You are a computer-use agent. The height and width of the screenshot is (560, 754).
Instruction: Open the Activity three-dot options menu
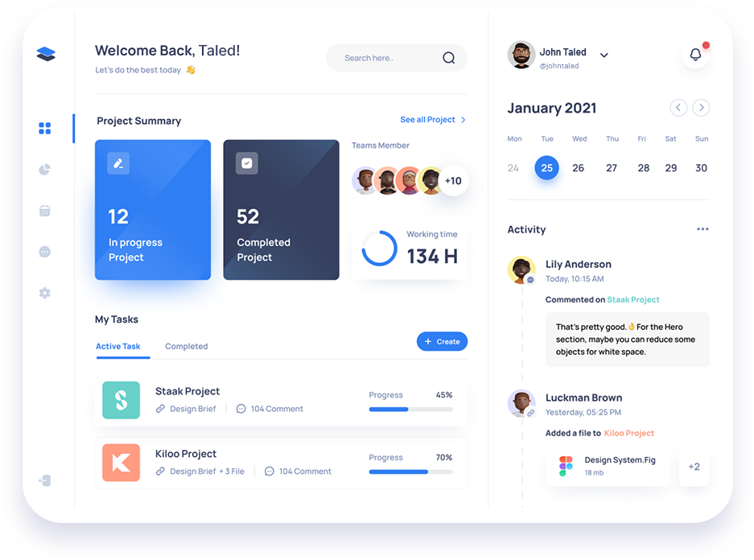tap(702, 229)
